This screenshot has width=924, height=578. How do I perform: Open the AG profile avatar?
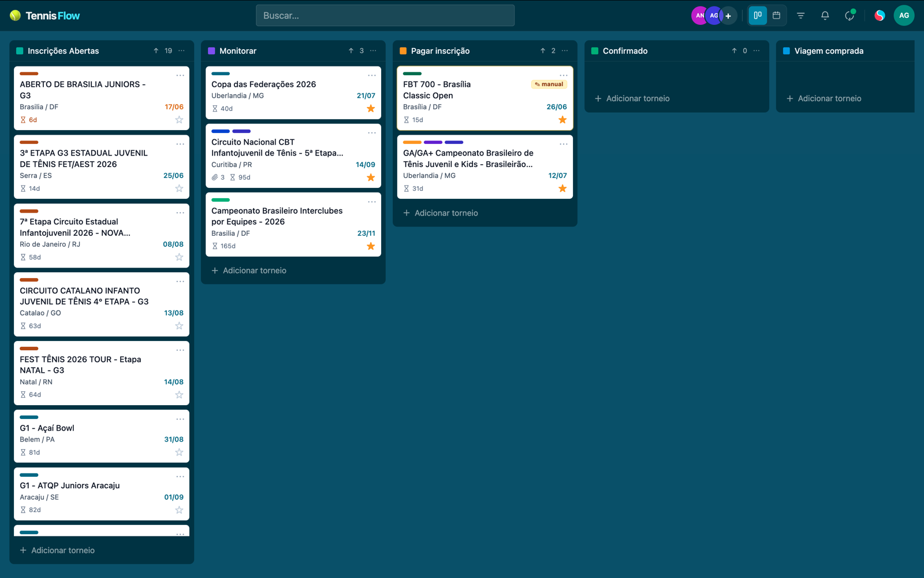click(x=904, y=16)
